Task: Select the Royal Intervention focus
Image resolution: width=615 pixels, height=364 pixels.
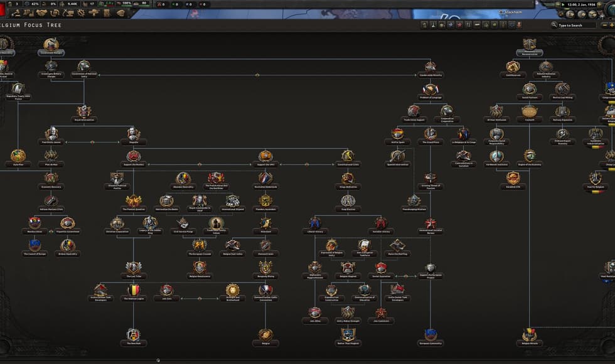Action: (84, 114)
